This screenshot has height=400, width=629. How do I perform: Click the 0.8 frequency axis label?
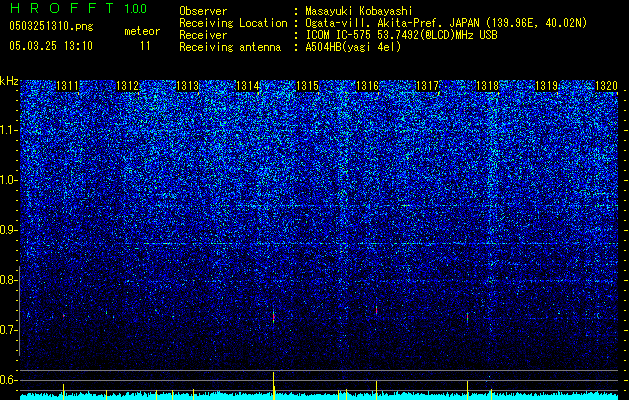[8, 280]
